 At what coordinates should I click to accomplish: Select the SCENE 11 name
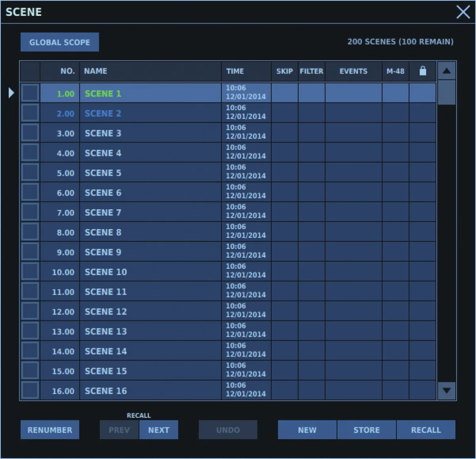[x=106, y=292]
